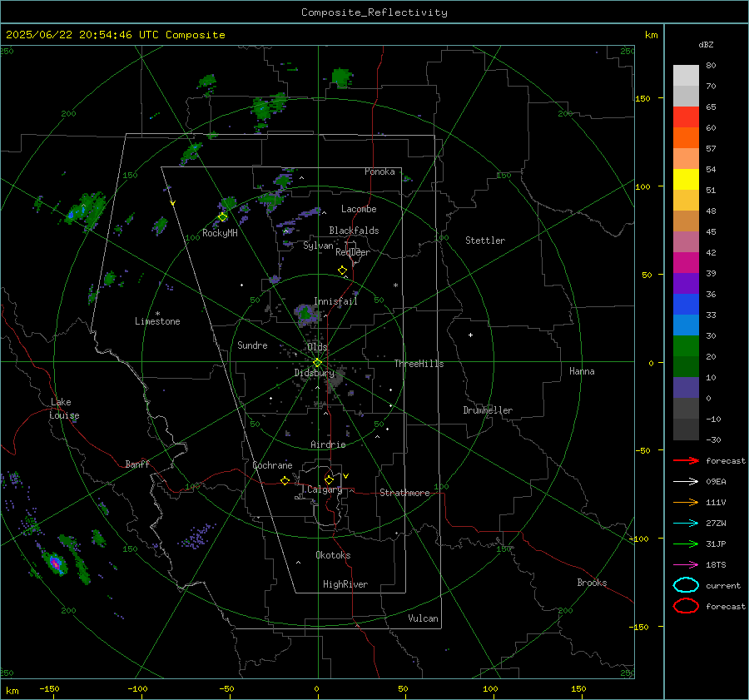Click the yellow diamond marker below RedDeer

click(343, 271)
